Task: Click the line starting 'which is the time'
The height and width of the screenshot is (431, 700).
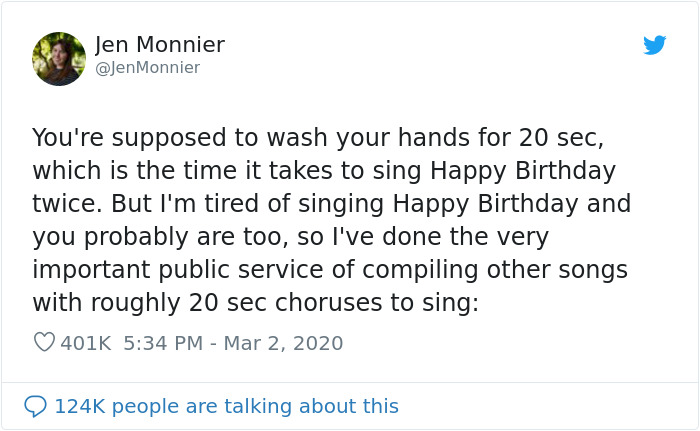Action: (323, 170)
